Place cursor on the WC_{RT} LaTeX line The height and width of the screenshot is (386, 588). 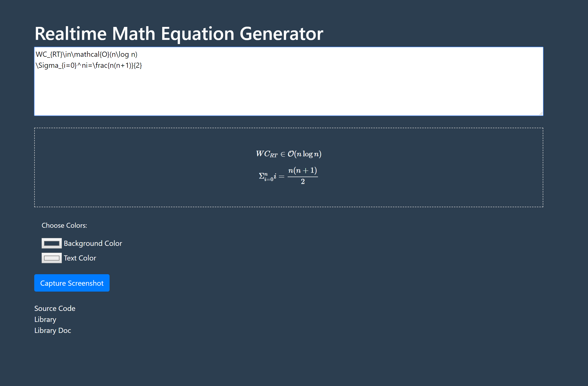(87, 54)
